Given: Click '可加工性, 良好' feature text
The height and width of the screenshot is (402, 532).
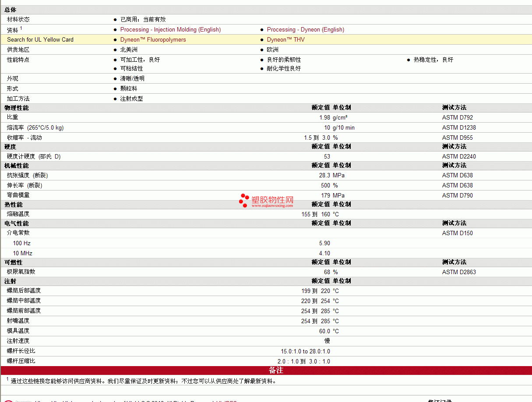Looking at the screenshot, I should coord(140,60).
